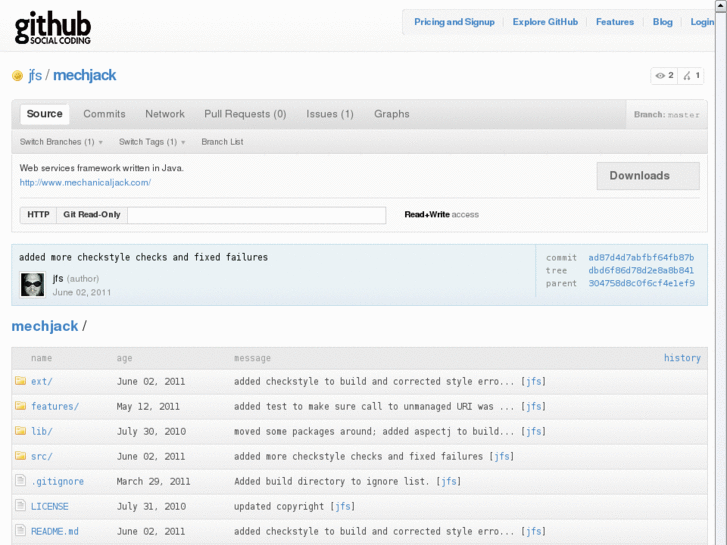The image size is (727, 545).
Task: Open the history link
Action: (x=682, y=358)
